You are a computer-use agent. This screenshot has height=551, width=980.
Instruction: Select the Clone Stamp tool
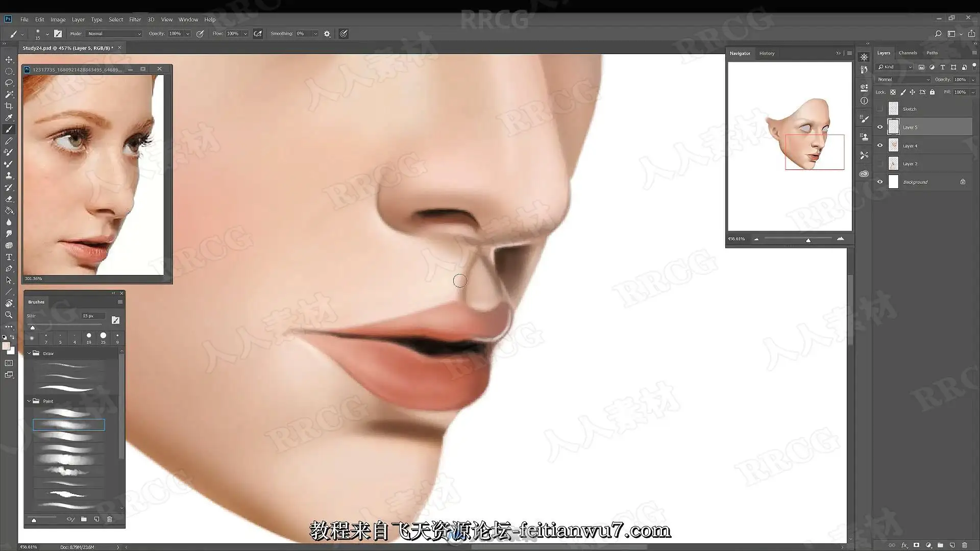[9, 176]
